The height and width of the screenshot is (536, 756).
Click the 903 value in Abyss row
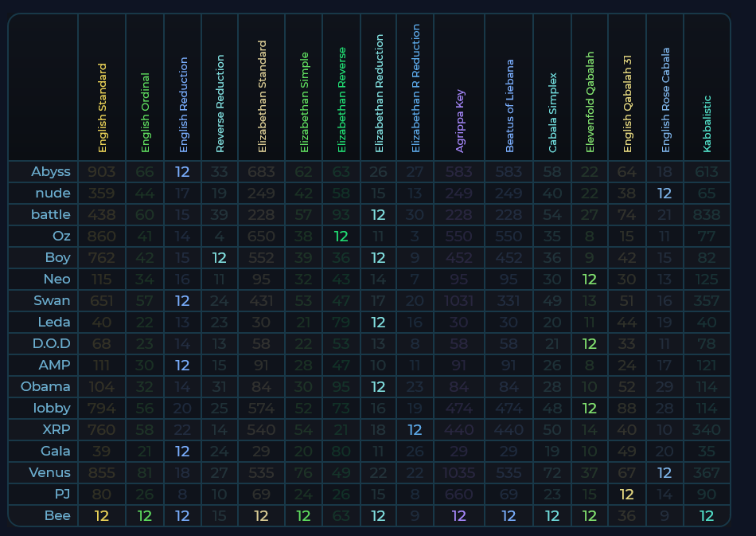(102, 171)
